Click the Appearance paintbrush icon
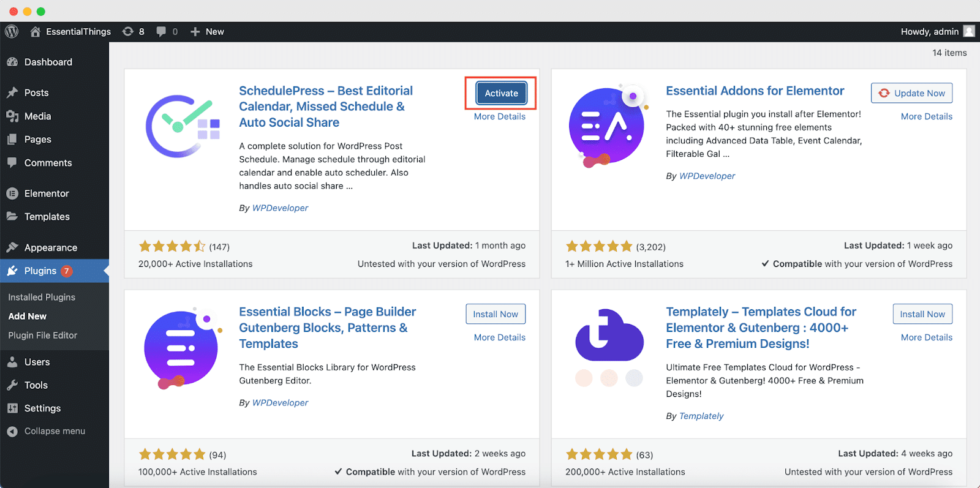The image size is (980, 488). click(x=12, y=247)
